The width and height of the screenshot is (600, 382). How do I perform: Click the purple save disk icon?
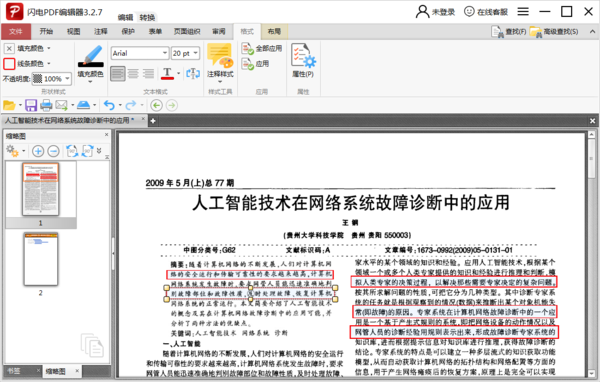(x=31, y=105)
